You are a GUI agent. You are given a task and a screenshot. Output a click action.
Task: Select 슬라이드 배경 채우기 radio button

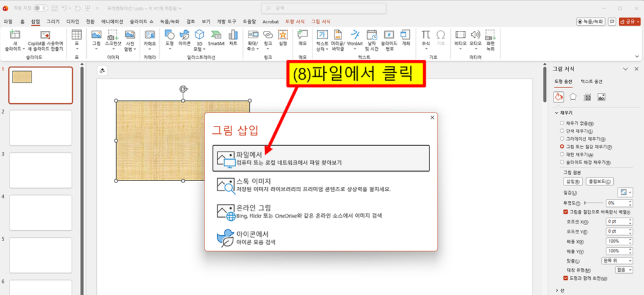[562, 162]
